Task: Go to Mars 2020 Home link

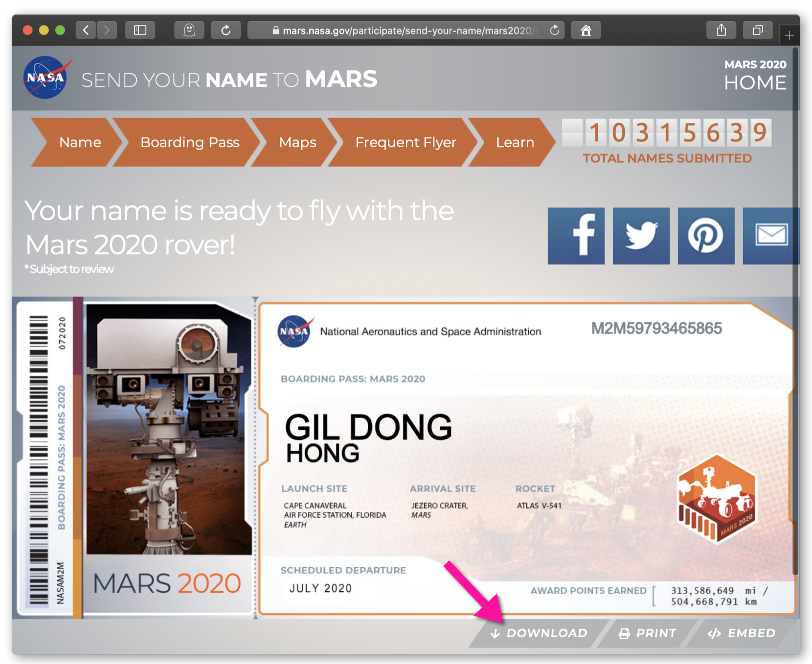Action: pos(755,76)
